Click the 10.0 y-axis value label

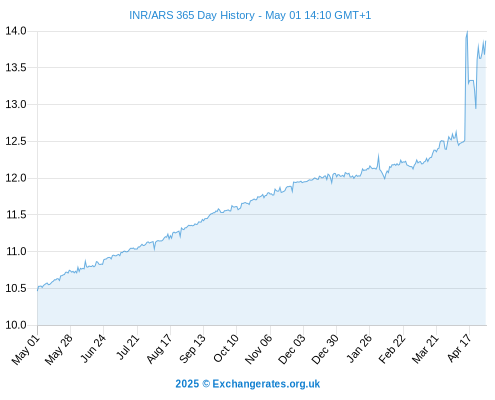coord(16,325)
